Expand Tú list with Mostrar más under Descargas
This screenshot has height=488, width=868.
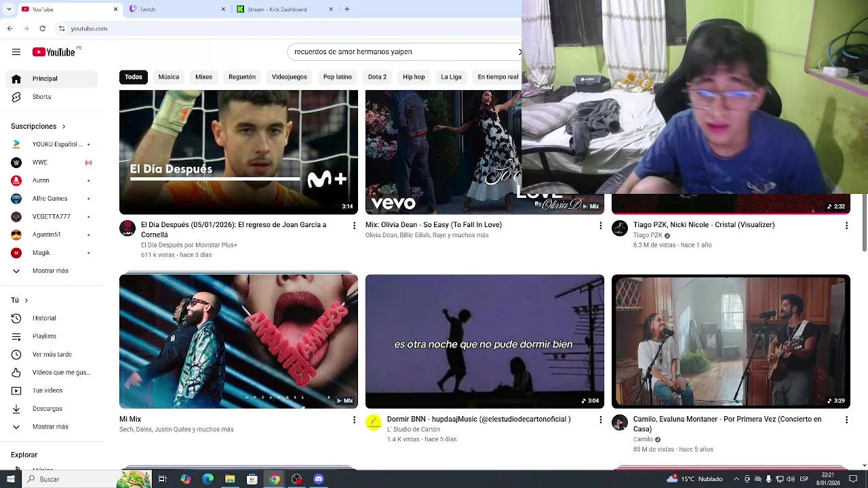click(x=52, y=427)
